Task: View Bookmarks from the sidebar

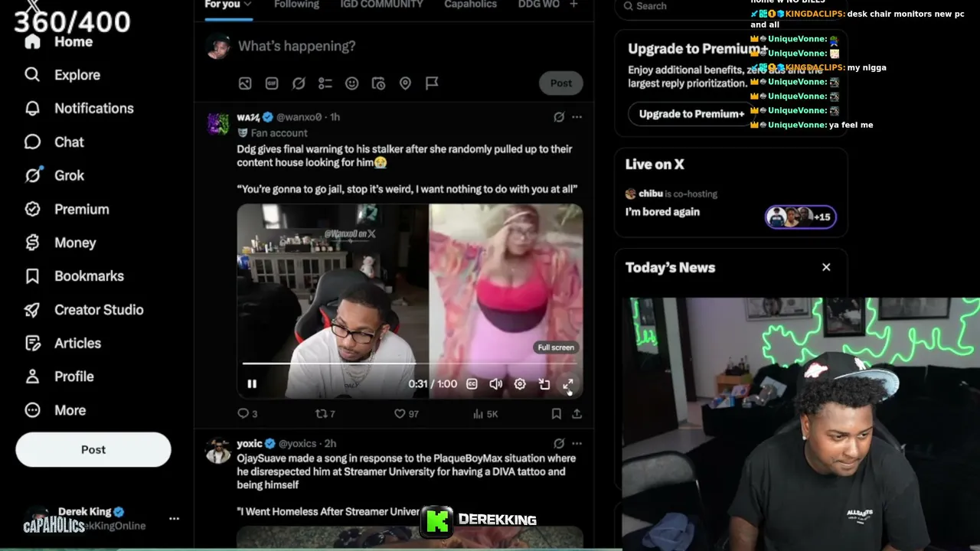Action: click(x=73, y=276)
